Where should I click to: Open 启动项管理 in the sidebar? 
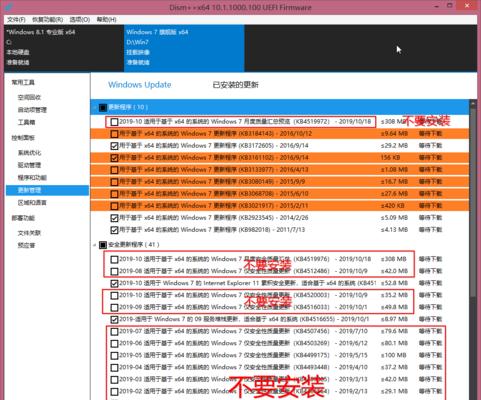tap(32, 110)
